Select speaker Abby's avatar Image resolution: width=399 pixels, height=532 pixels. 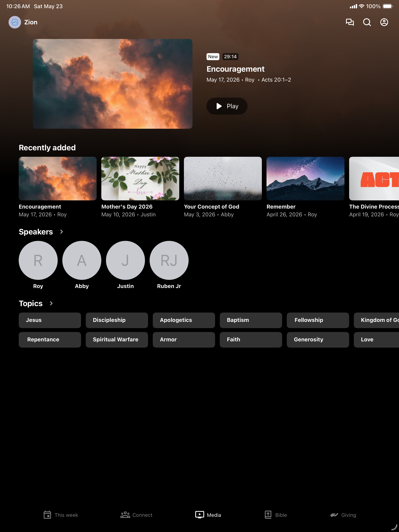tap(82, 260)
